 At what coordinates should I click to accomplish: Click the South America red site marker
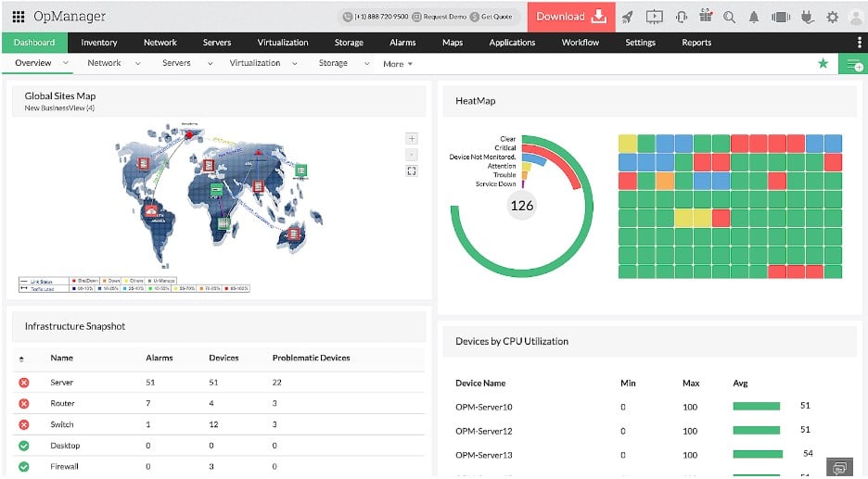151,210
